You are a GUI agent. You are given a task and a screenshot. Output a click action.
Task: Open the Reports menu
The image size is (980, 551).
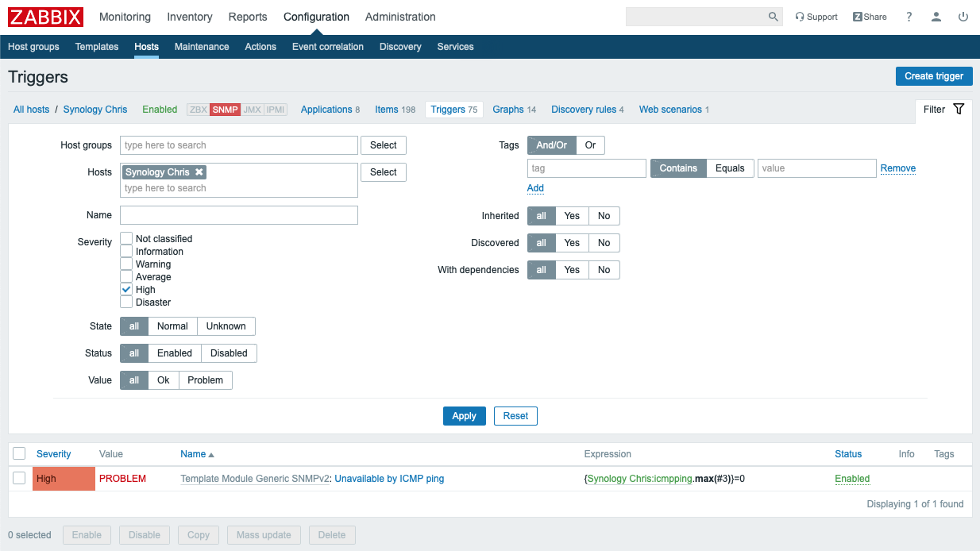tap(248, 17)
